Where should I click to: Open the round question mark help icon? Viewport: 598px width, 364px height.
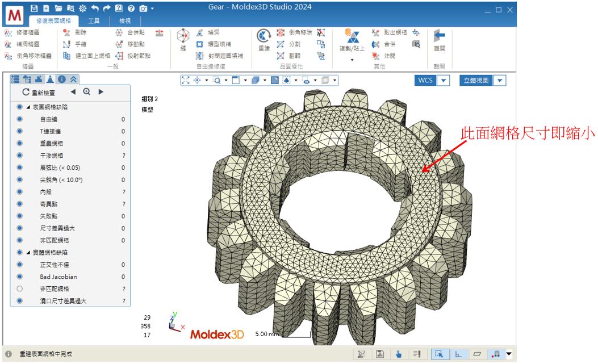pos(131,9)
